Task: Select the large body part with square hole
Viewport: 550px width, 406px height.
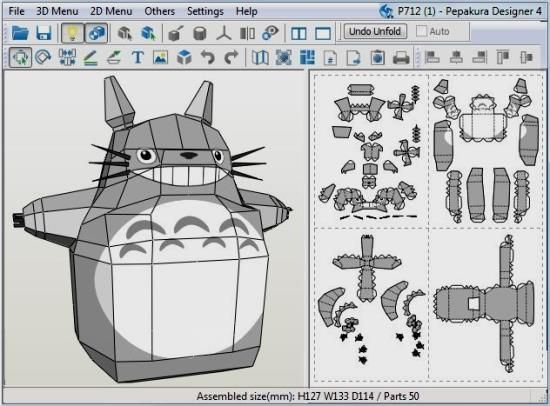Action: [486, 304]
